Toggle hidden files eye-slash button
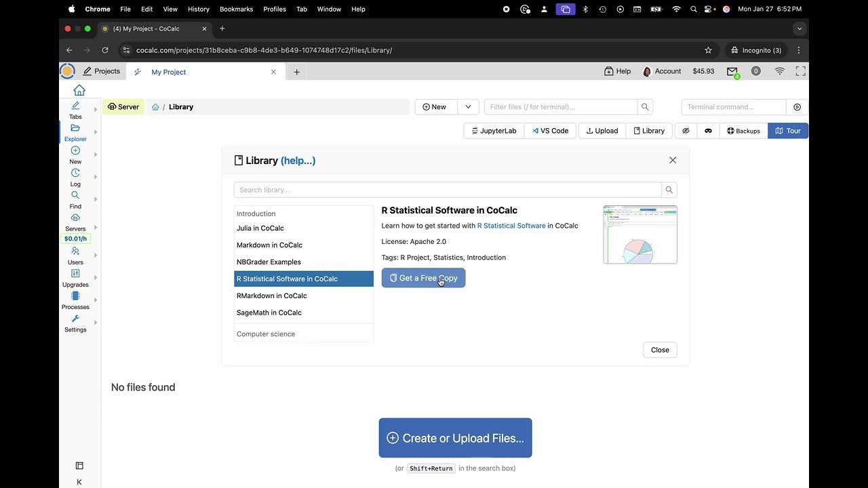This screenshot has width=868, height=488. click(686, 131)
